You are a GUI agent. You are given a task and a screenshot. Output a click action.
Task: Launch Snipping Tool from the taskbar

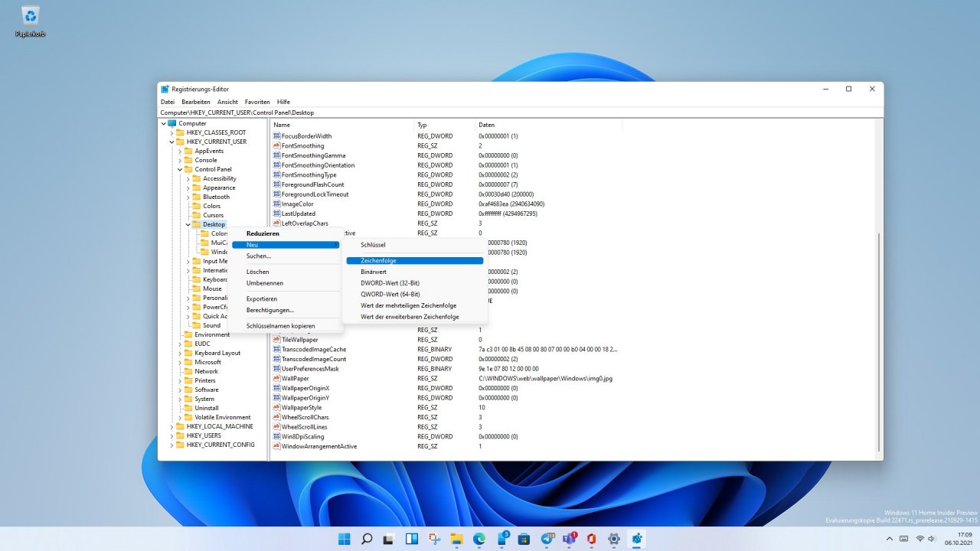click(435, 539)
